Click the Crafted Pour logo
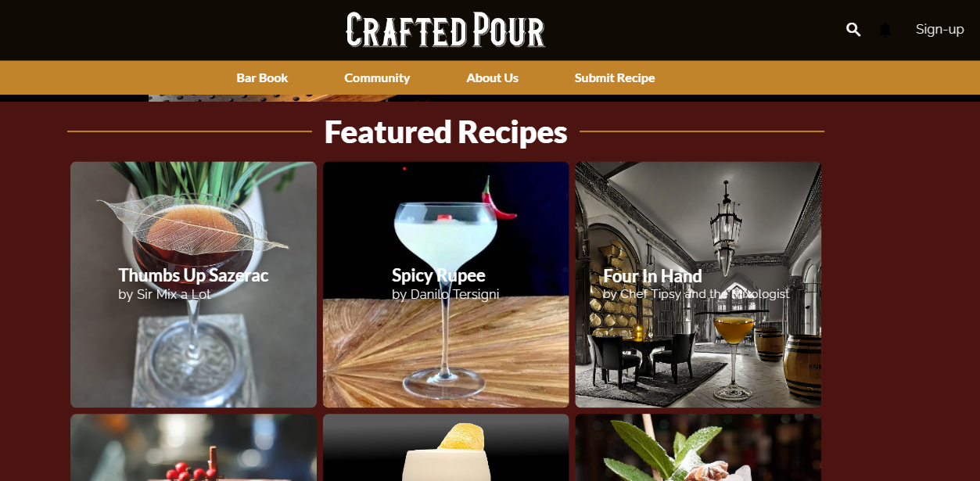 coord(445,30)
